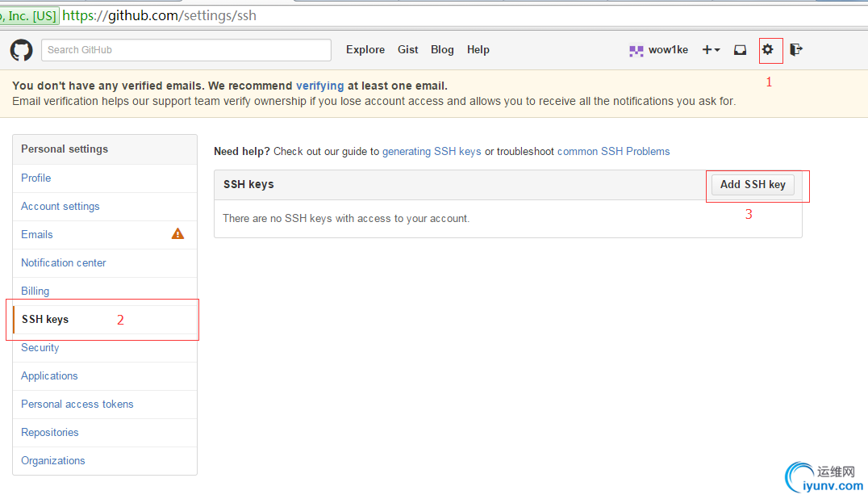Click the green Inc. [US] certificate badge
868x499 pixels.
tap(29, 15)
